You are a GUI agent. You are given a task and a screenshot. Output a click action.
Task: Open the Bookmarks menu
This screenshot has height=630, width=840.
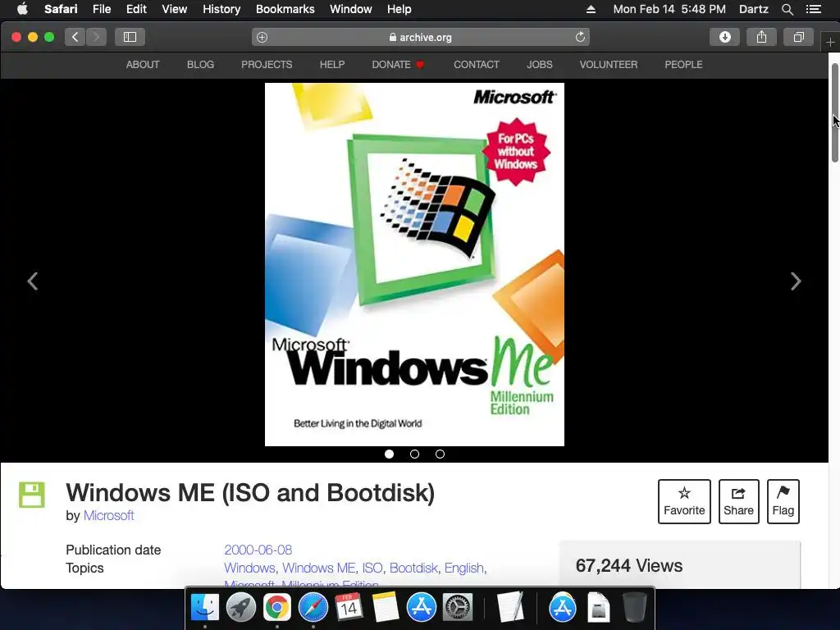[285, 9]
